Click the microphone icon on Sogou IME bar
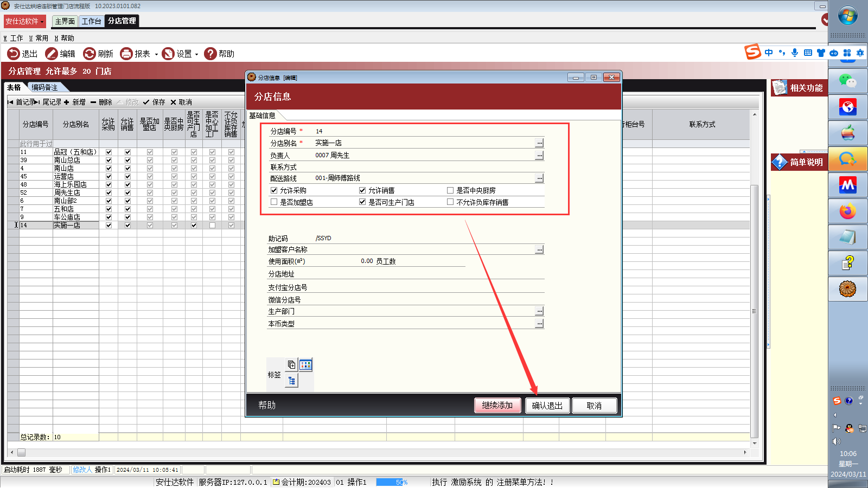 795,53
